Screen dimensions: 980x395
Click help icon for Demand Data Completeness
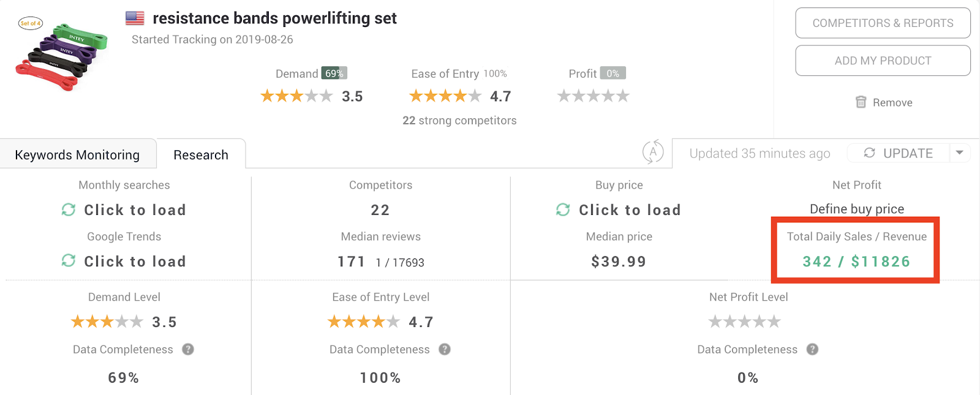pos(188,349)
